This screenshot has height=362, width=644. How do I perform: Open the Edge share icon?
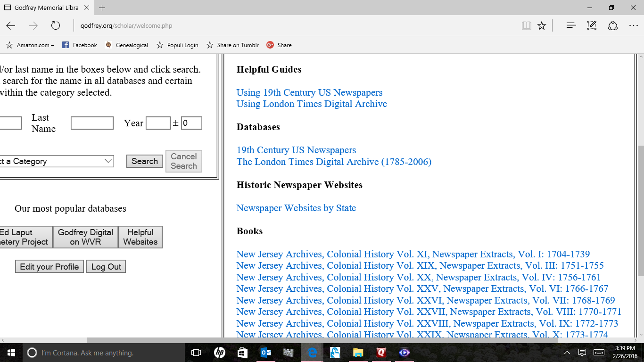[613, 25]
